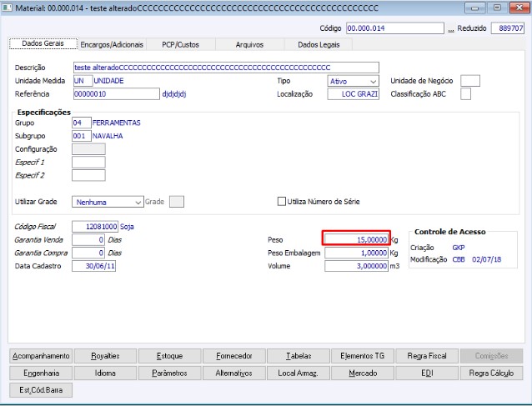Click the djdjdjdj reference text
This screenshot has width=532, height=406.
click(174, 94)
